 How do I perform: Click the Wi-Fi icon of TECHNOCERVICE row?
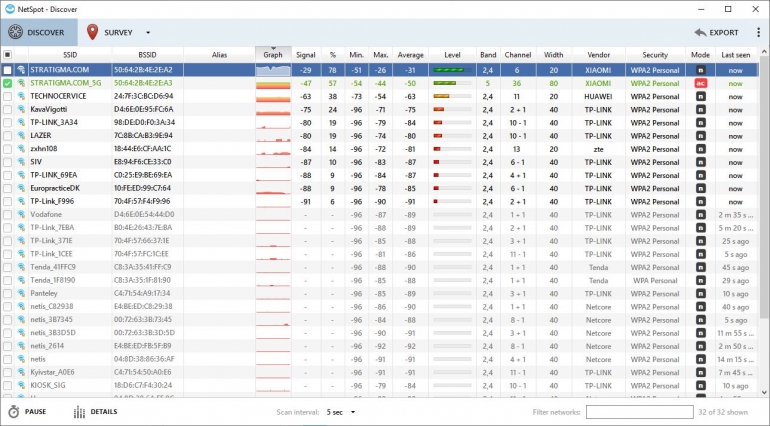(21, 97)
